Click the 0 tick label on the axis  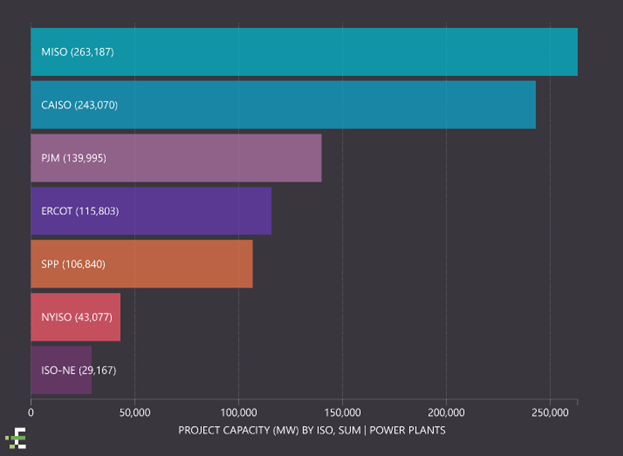(x=31, y=412)
